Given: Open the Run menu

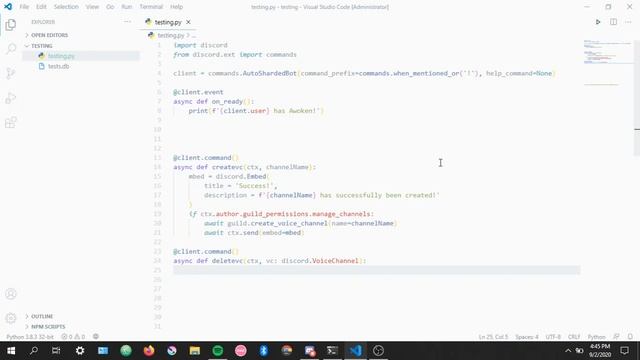Looking at the screenshot, I should (x=127, y=7).
